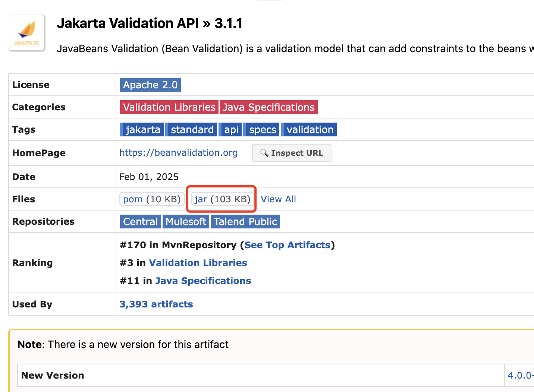Click the HomePage row label
Viewport: 534px width, 392px height.
point(39,153)
